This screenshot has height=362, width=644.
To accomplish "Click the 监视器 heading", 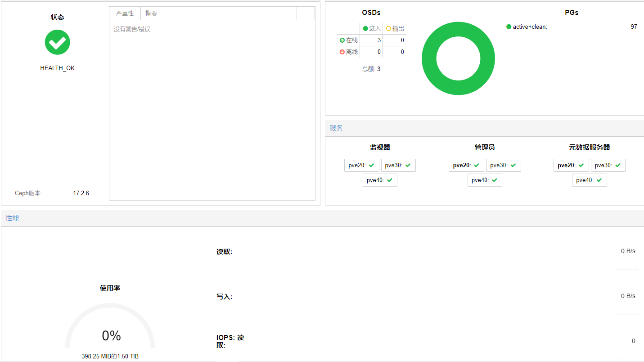I will 380,147.
